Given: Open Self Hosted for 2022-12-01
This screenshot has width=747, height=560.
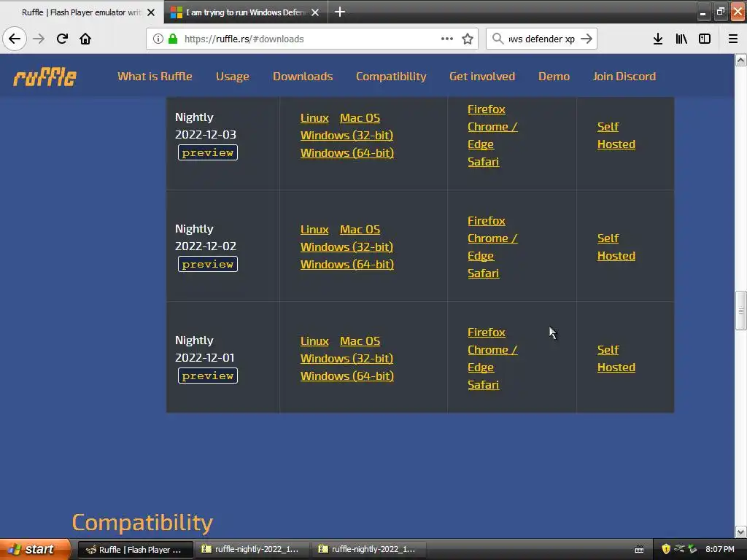Looking at the screenshot, I should pyautogui.click(x=616, y=358).
